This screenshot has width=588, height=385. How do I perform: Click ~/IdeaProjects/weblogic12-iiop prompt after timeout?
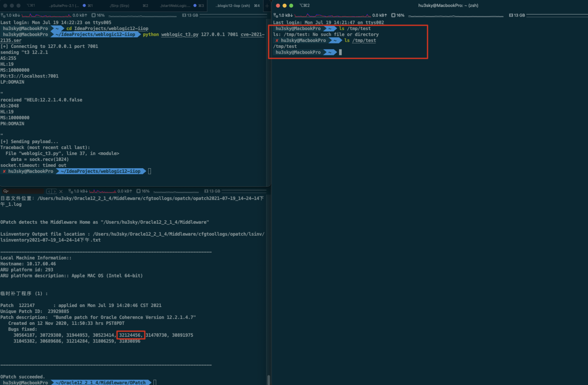click(x=101, y=171)
